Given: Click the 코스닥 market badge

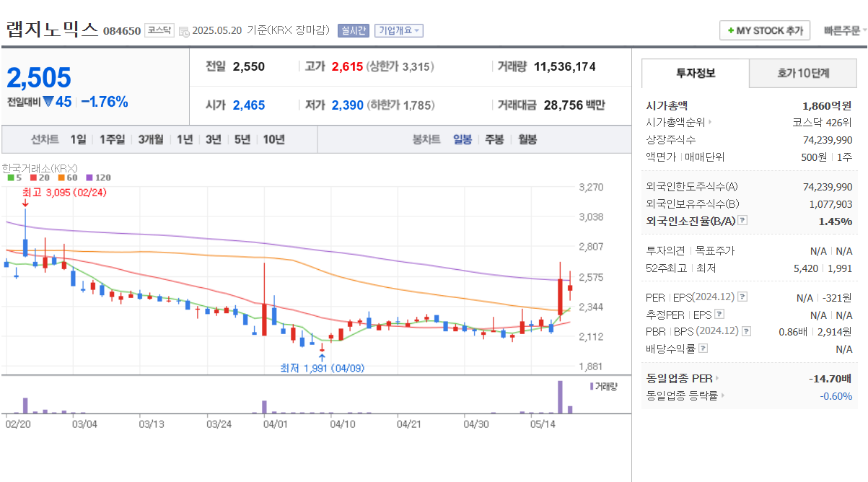Looking at the screenshot, I should click(159, 30).
